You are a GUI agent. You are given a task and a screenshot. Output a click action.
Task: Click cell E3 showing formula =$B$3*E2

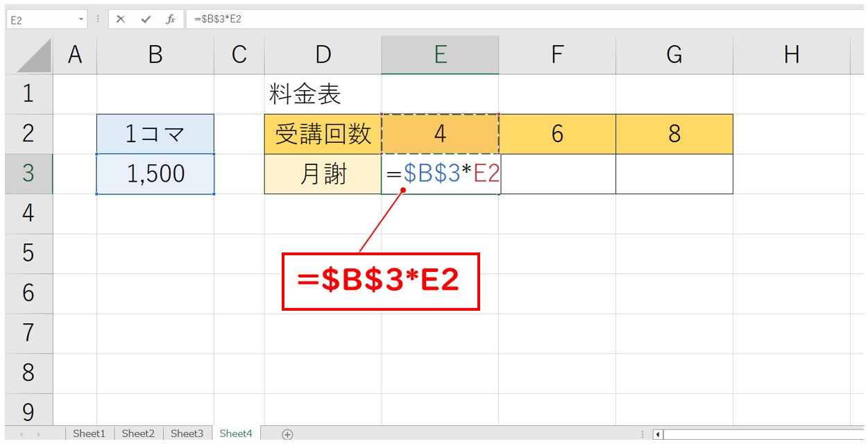pyautogui.click(x=440, y=174)
